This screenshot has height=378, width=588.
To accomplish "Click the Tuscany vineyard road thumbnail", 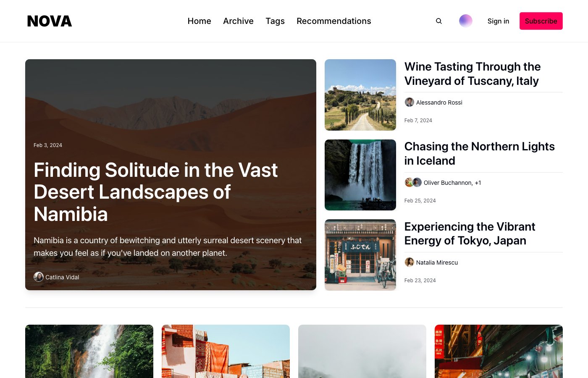I will (x=360, y=95).
